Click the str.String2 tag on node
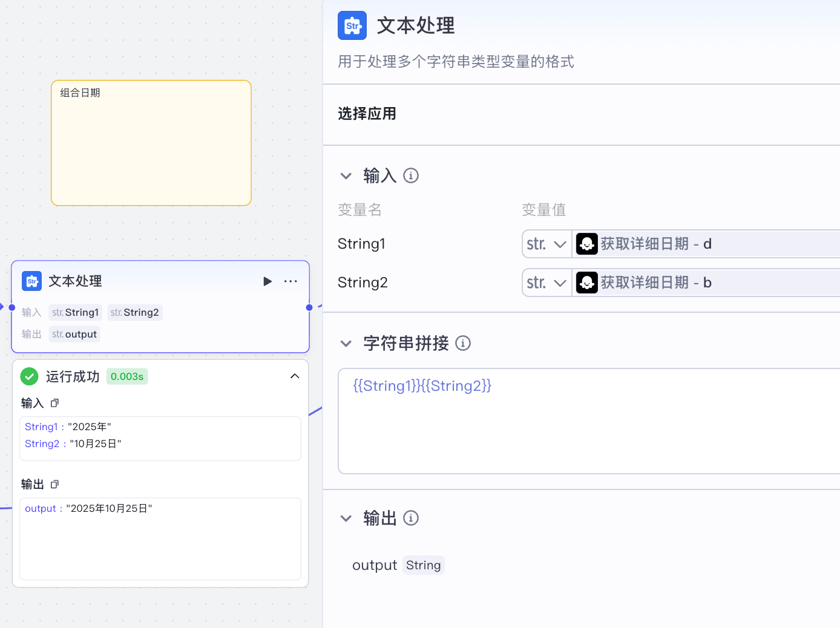Viewport: 840px width, 628px height. coord(135,312)
